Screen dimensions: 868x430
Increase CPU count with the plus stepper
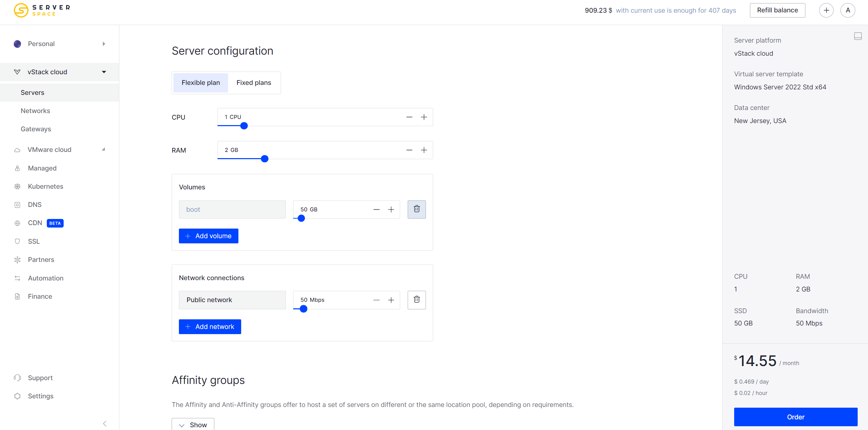coord(424,117)
